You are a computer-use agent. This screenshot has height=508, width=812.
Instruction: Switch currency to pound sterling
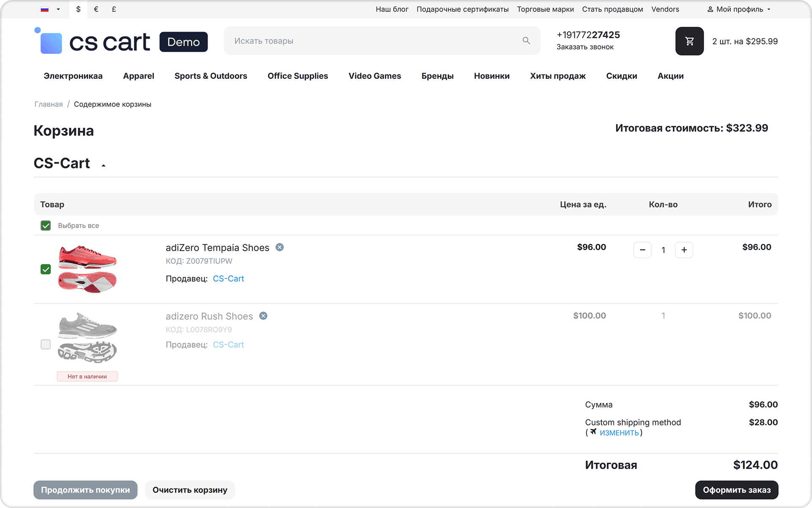tap(114, 9)
